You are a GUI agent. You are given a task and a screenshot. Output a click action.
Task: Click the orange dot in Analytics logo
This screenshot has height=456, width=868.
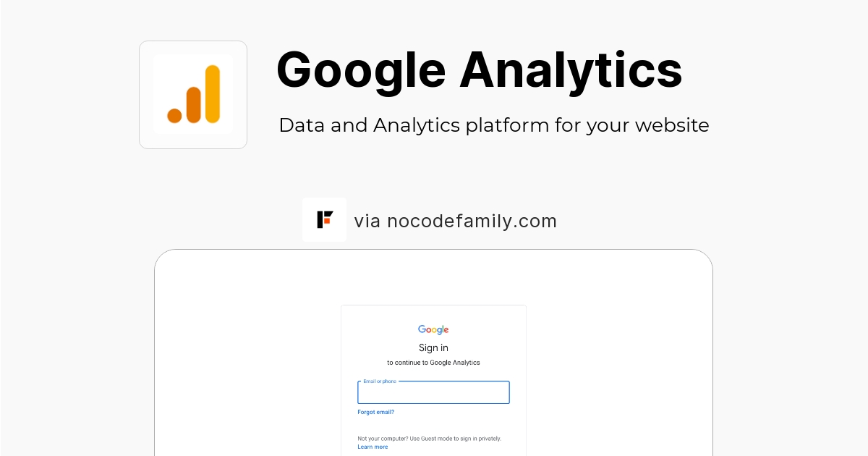pos(174,116)
